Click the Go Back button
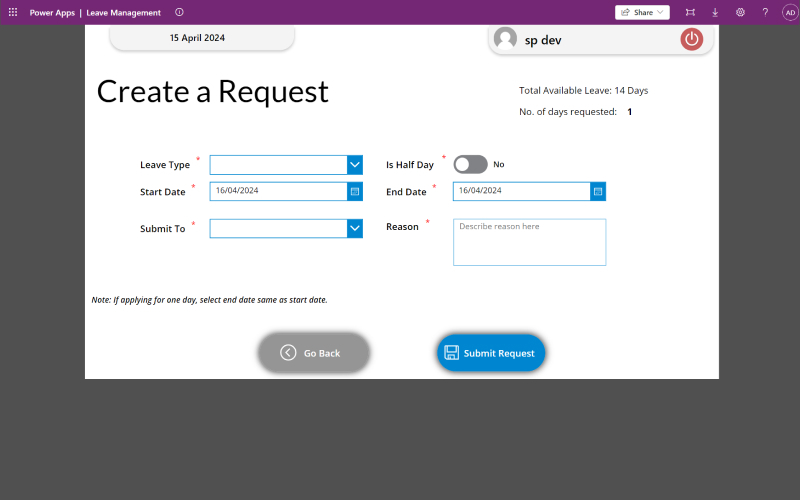Screen dimensions: 800x500 [314, 353]
